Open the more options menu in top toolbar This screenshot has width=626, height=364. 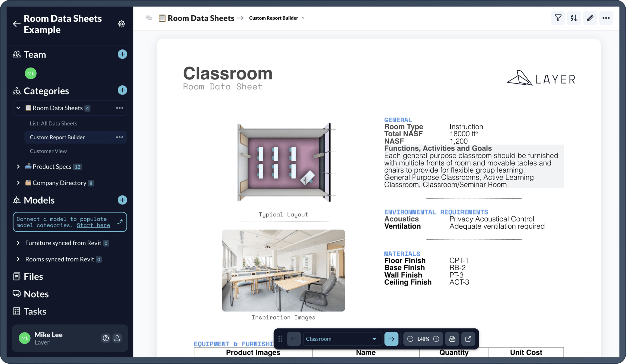click(x=606, y=18)
